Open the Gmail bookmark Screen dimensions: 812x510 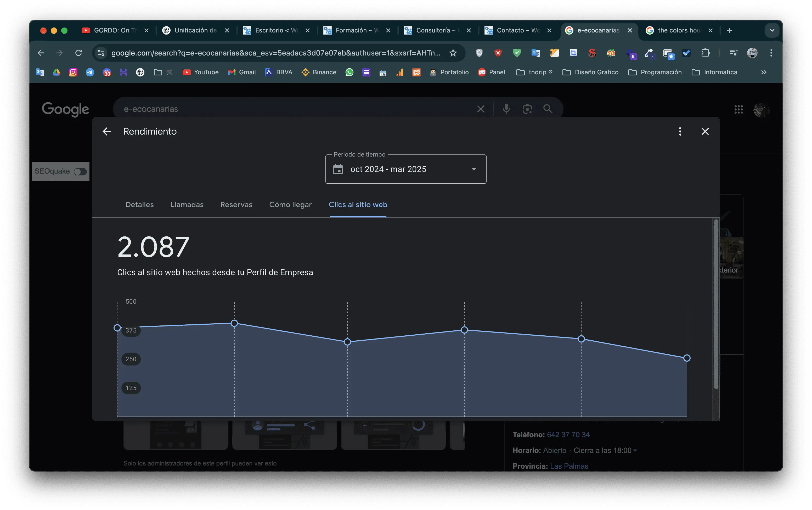point(242,72)
